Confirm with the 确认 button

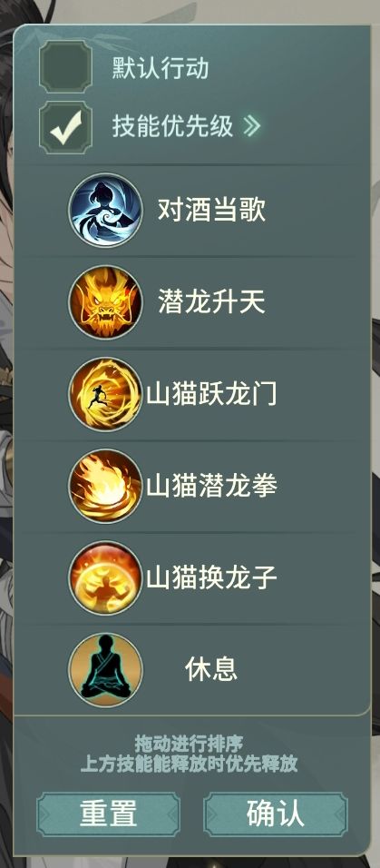pos(276,814)
